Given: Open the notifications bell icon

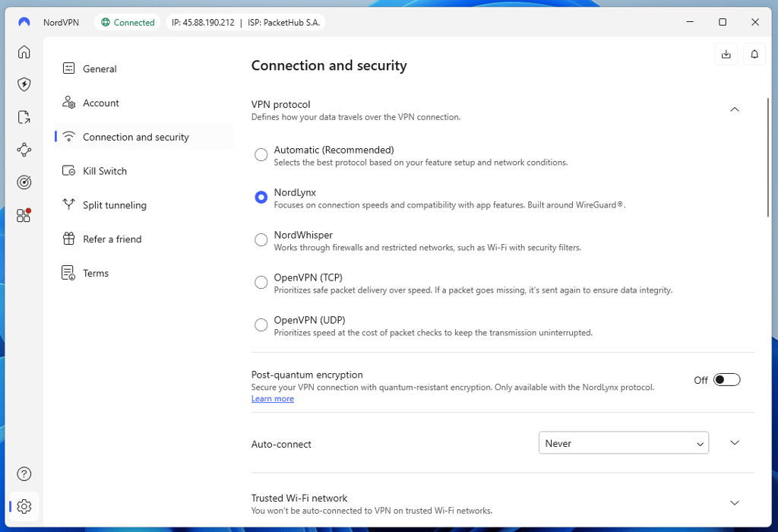Looking at the screenshot, I should (x=754, y=54).
